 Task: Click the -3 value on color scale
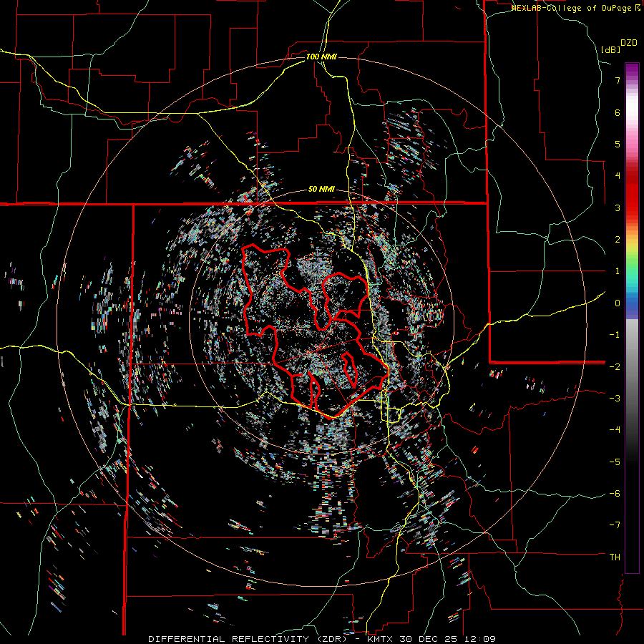click(x=615, y=399)
